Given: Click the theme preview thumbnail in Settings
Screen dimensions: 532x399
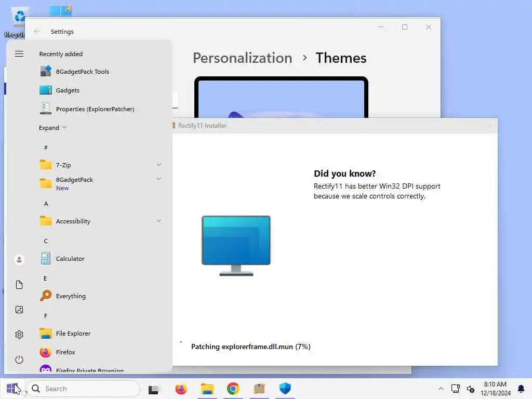Looking at the screenshot, I should point(281,97).
